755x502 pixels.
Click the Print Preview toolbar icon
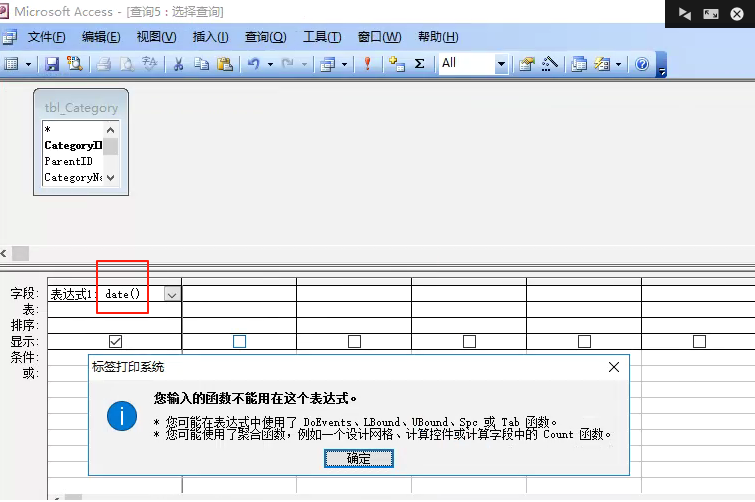(x=127, y=64)
